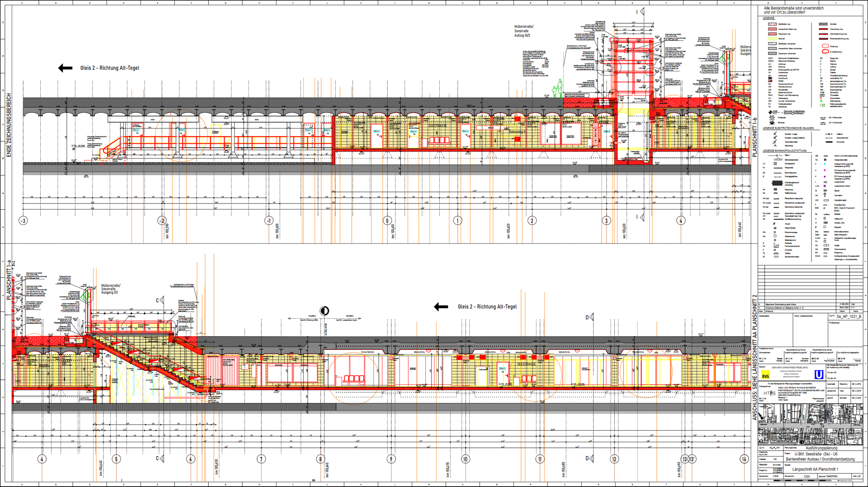Click 'ANSCHLUSS: SIEHE LÄNGSSCHNITT AA PLANSCHNITT 2'
This screenshot has height=487, width=868.
click(x=754, y=358)
